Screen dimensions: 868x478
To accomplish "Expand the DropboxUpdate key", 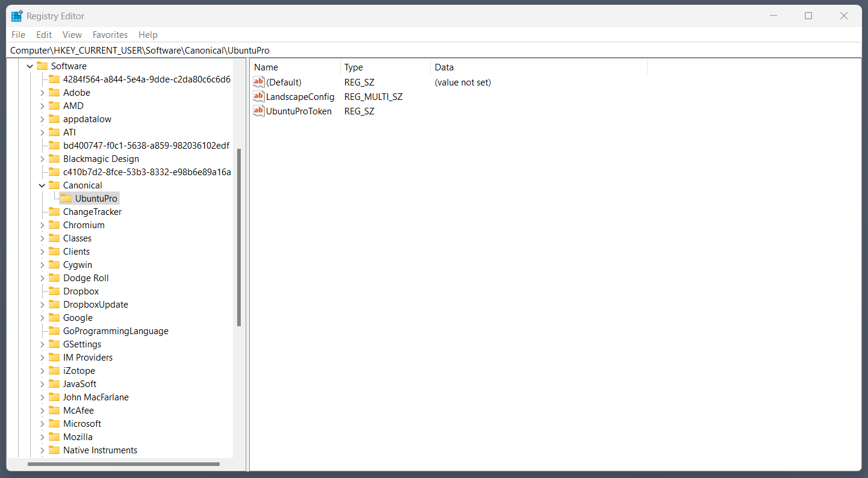I will (x=42, y=305).
